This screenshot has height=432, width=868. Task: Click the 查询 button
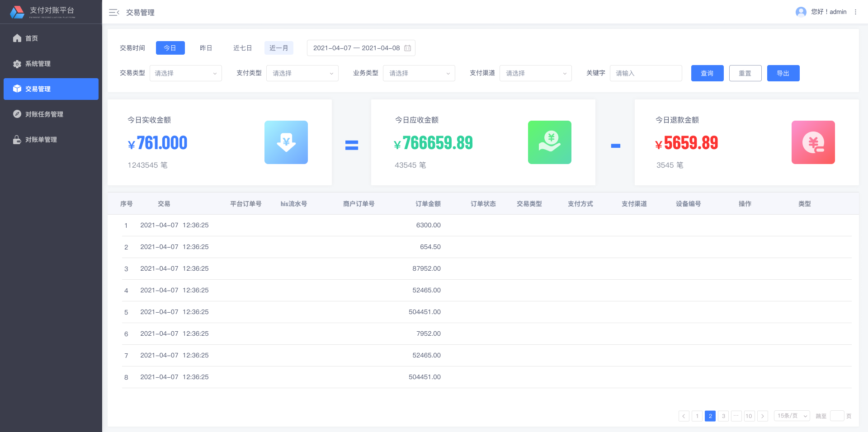pos(708,73)
